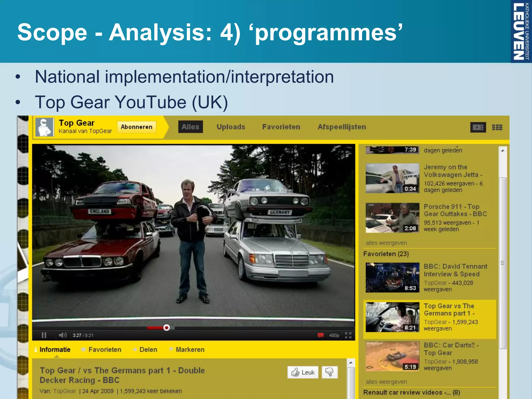
Task: Click Kanaal van TopGear subtitle
Action: [x=85, y=131]
